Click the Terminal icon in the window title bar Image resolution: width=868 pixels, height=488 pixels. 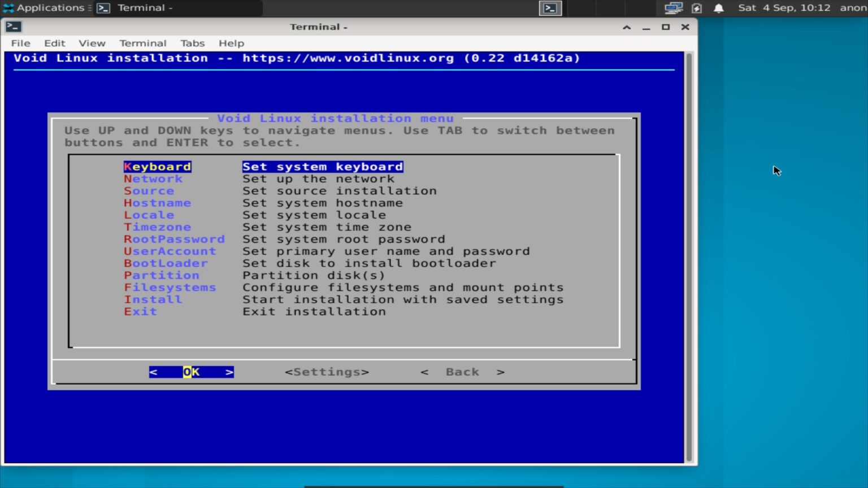point(13,27)
